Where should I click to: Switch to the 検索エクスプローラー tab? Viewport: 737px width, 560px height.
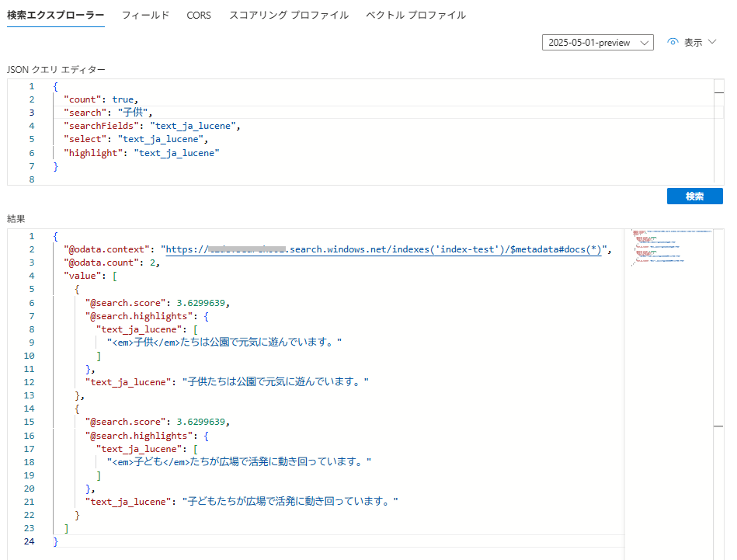[55, 15]
